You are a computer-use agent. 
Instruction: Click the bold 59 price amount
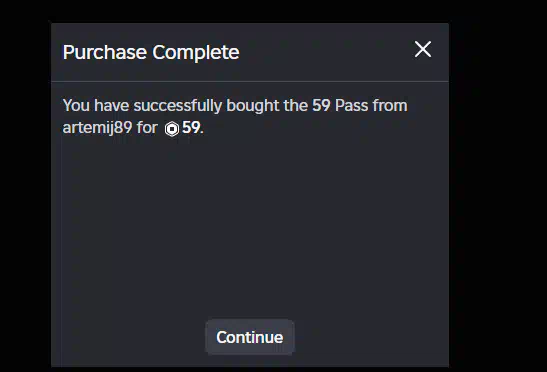(191, 127)
